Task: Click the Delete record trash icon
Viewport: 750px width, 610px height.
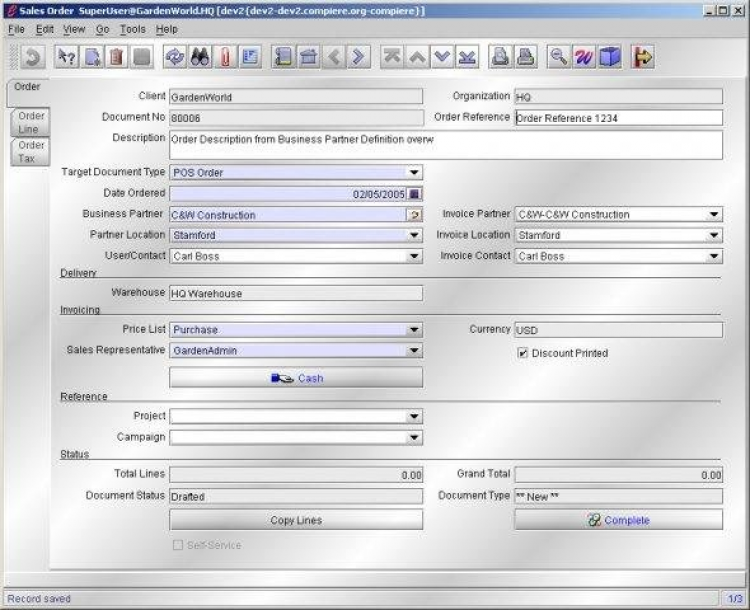Action: click(x=117, y=58)
